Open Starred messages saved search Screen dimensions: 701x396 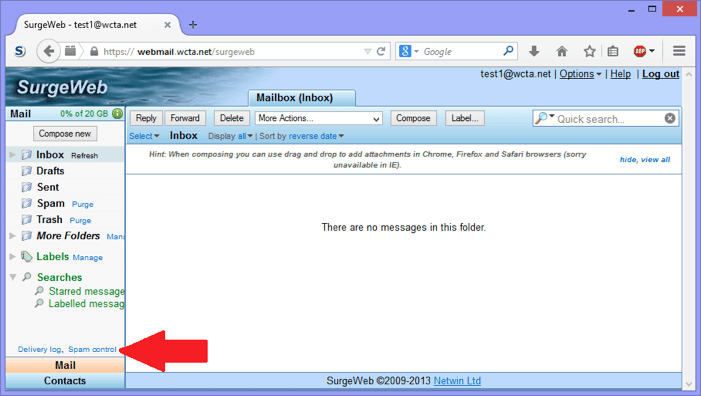87,291
